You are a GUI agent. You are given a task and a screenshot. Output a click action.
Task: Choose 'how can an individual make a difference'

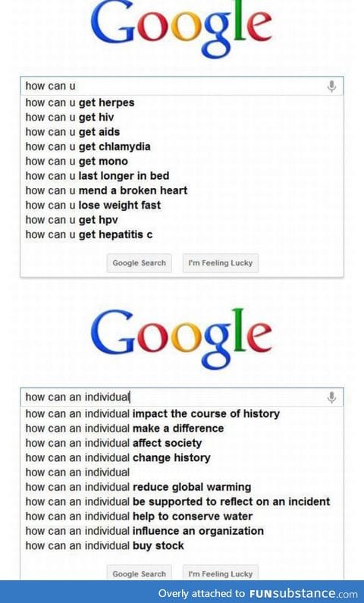pyautogui.click(x=182, y=429)
